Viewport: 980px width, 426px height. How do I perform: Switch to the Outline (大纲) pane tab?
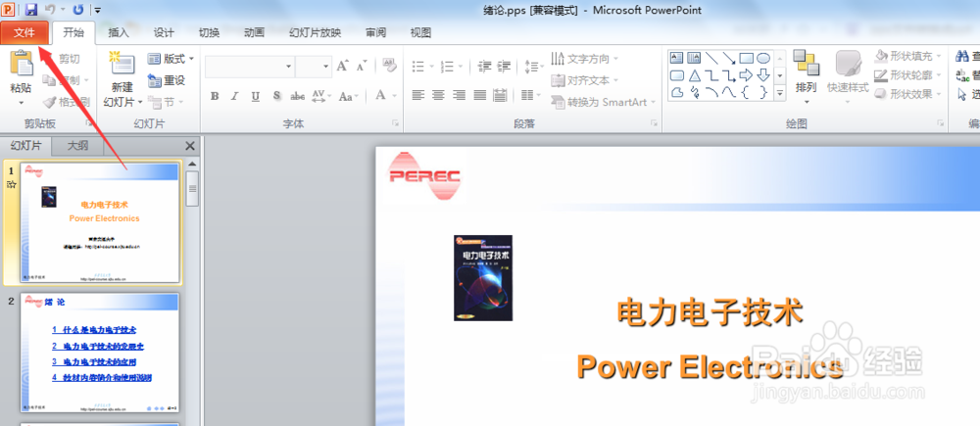click(x=77, y=146)
